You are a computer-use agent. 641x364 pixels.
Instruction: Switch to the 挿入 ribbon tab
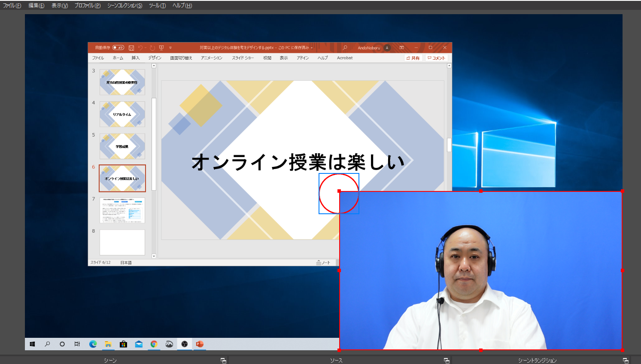pyautogui.click(x=136, y=58)
